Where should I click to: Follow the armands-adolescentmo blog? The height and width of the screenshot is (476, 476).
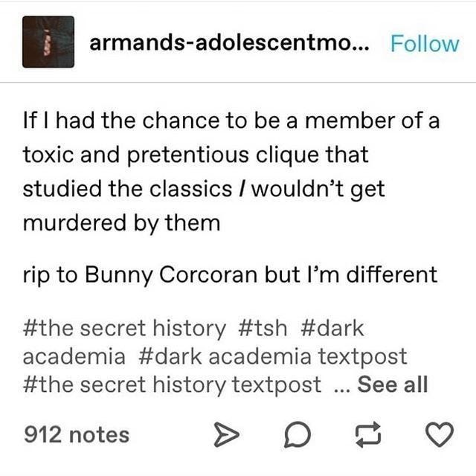tap(425, 44)
